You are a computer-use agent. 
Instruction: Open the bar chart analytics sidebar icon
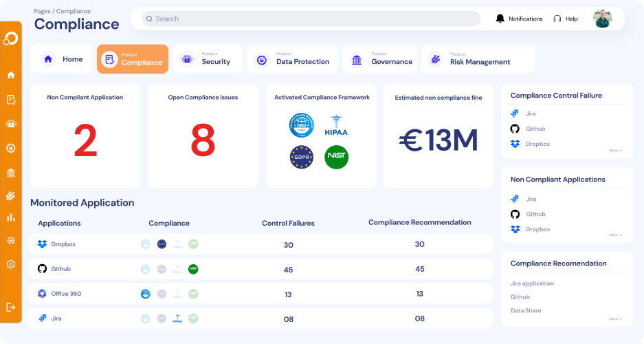[11, 217]
